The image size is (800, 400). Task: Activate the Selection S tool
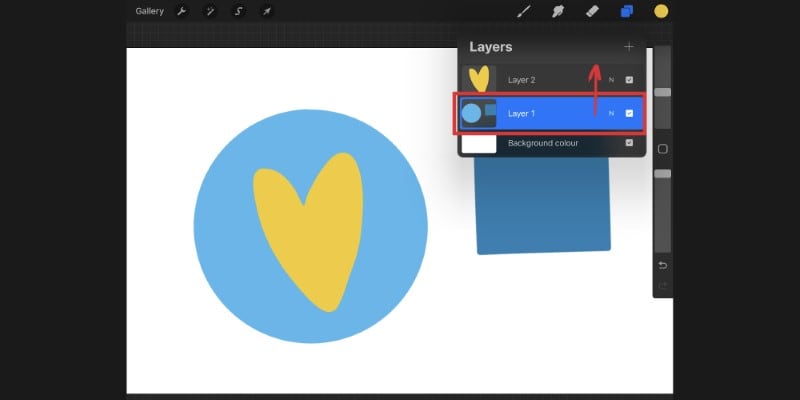(238, 11)
